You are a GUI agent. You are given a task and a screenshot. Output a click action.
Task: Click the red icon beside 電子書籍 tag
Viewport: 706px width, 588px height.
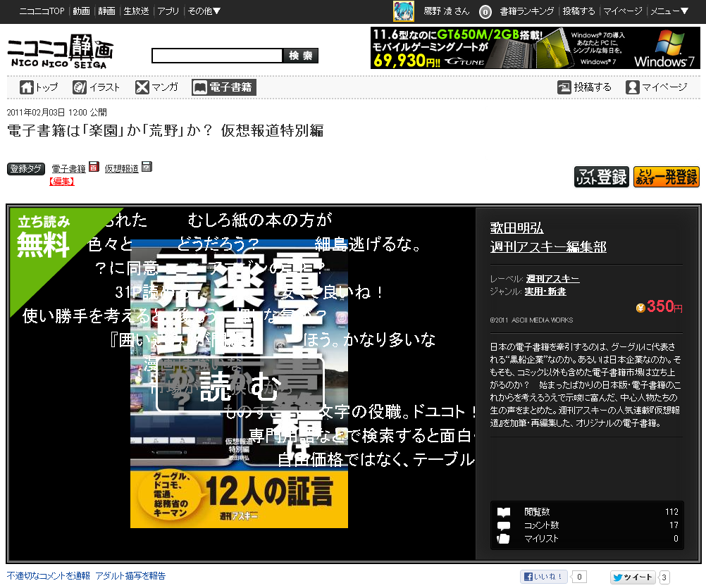point(94,167)
